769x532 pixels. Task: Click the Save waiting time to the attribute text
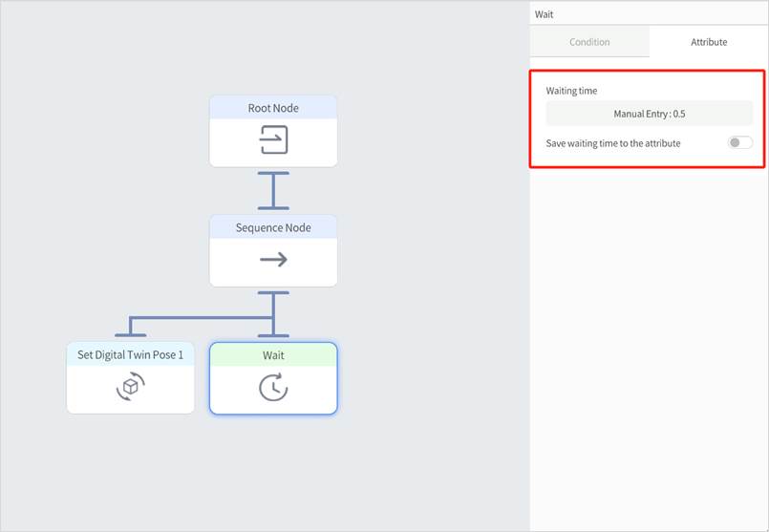click(x=613, y=142)
